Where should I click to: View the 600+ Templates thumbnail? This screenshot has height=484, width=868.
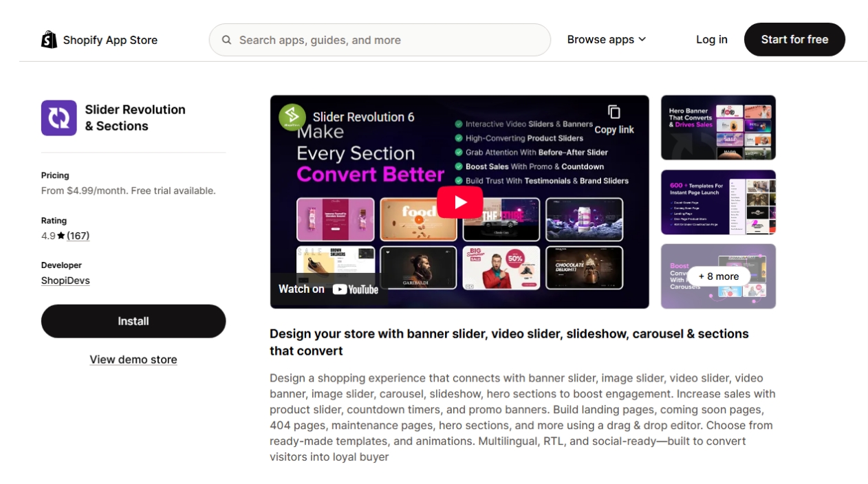click(x=718, y=202)
